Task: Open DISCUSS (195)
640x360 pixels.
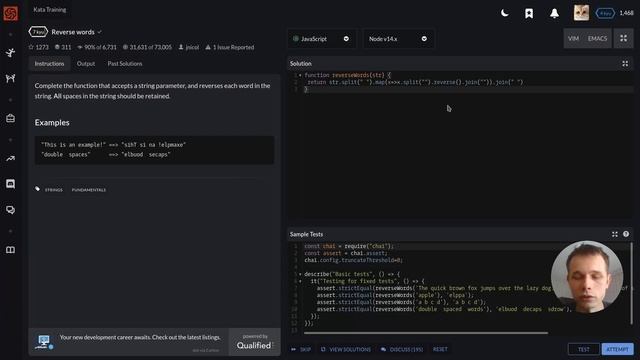Action: tap(402, 349)
